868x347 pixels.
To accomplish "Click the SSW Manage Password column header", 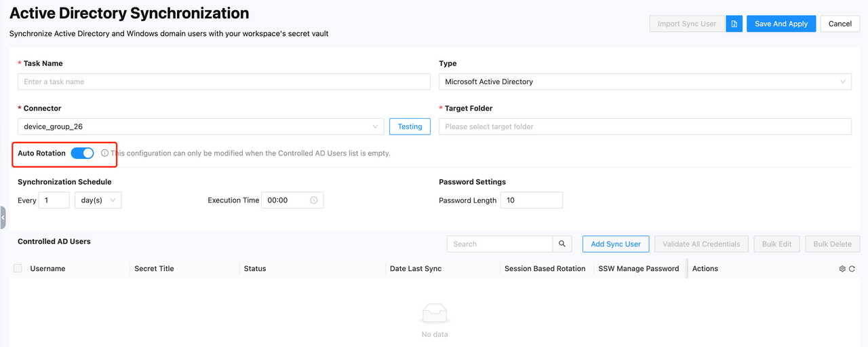I will click(639, 269).
